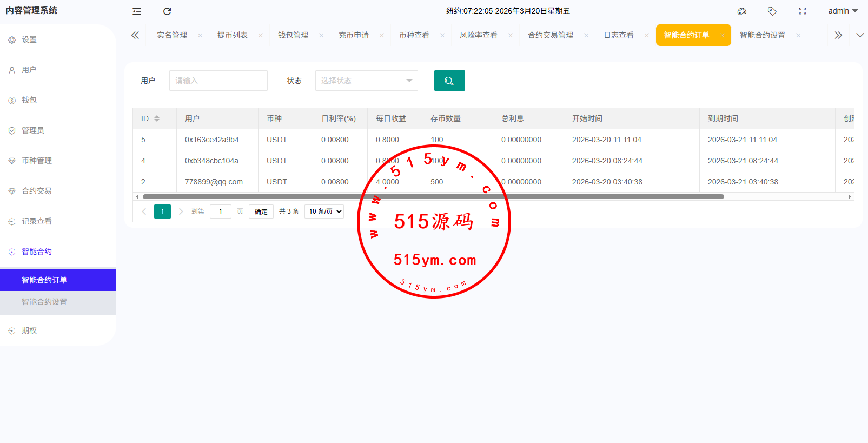Click the refresh page icon

pos(167,11)
